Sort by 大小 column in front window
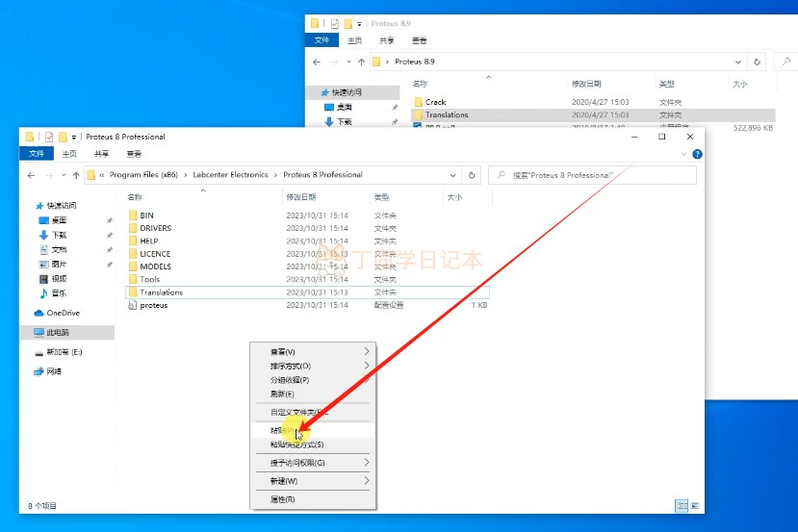798x532 pixels. 454,197
